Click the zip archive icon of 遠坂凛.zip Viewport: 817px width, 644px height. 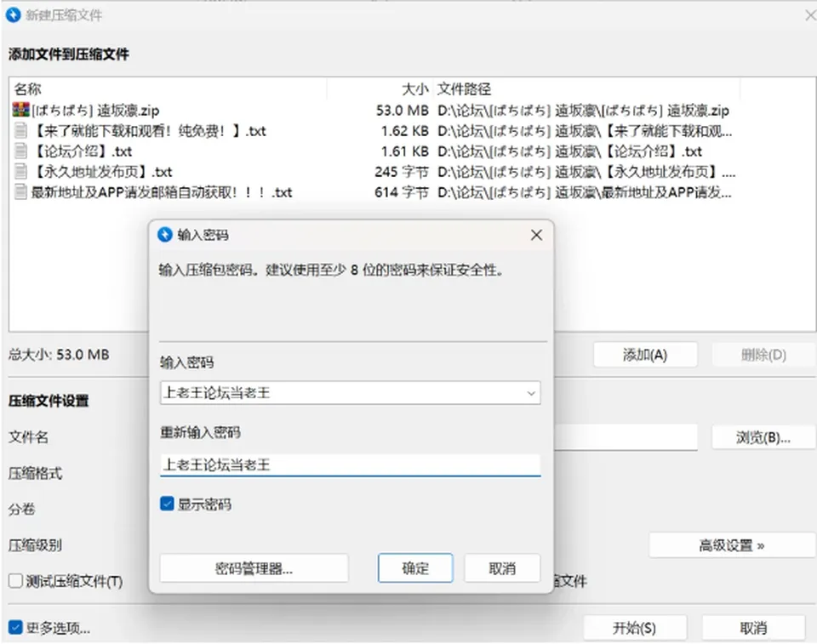coord(20,110)
